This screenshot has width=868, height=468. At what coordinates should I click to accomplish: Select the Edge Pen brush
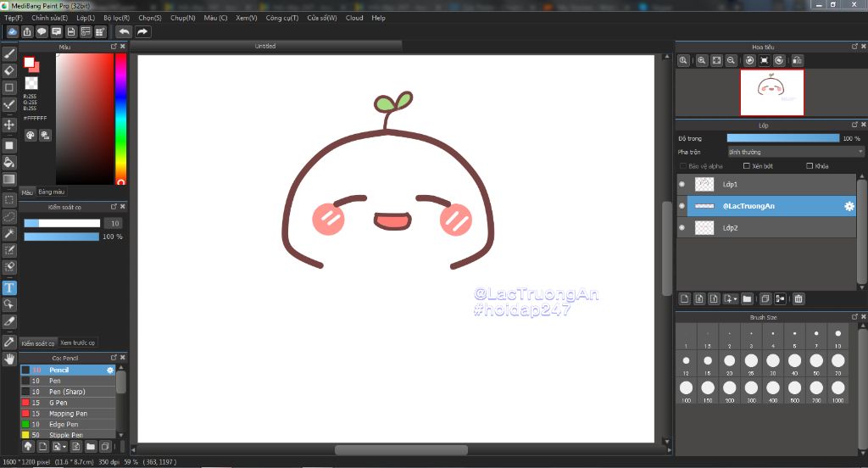pos(68,424)
